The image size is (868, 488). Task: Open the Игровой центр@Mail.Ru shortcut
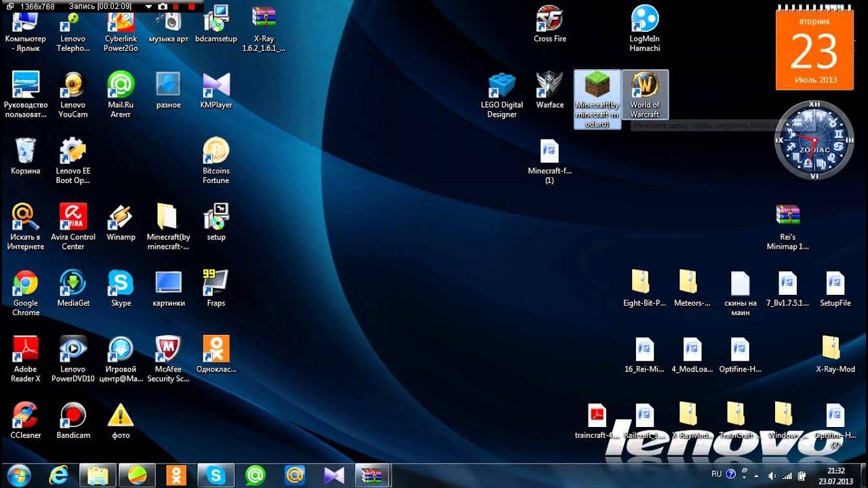pos(121,359)
